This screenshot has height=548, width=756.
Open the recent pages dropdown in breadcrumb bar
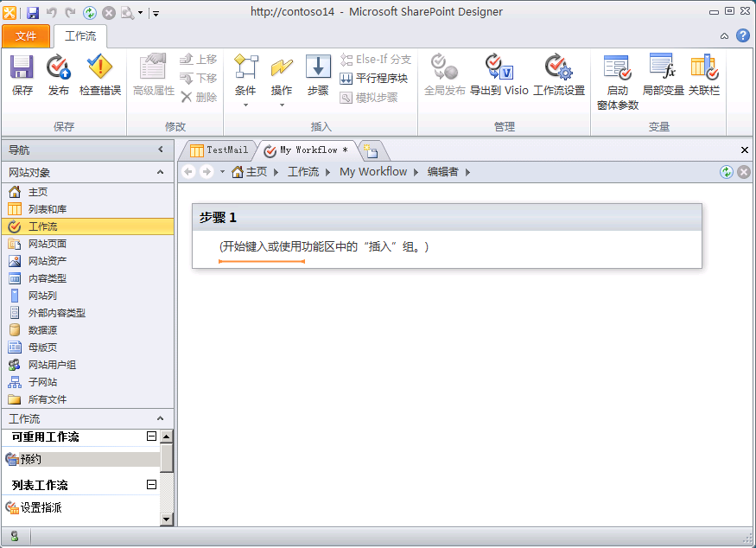click(x=222, y=172)
